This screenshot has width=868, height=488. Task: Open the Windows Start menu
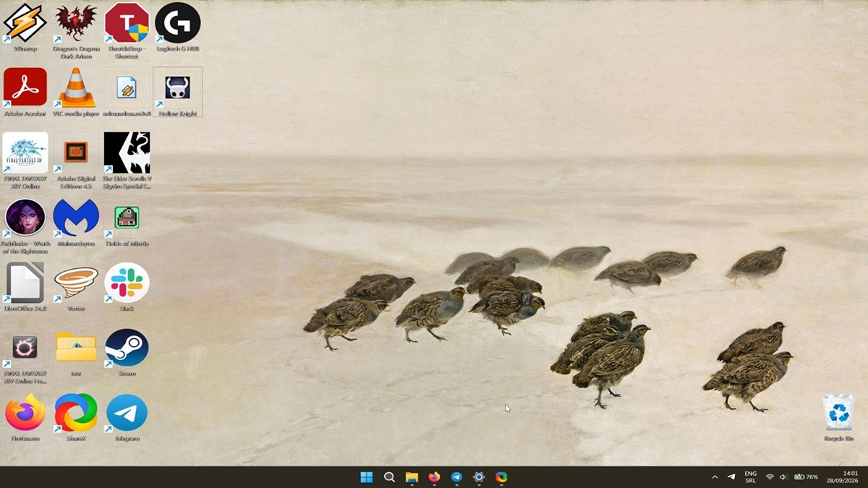(x=367, y=477)
